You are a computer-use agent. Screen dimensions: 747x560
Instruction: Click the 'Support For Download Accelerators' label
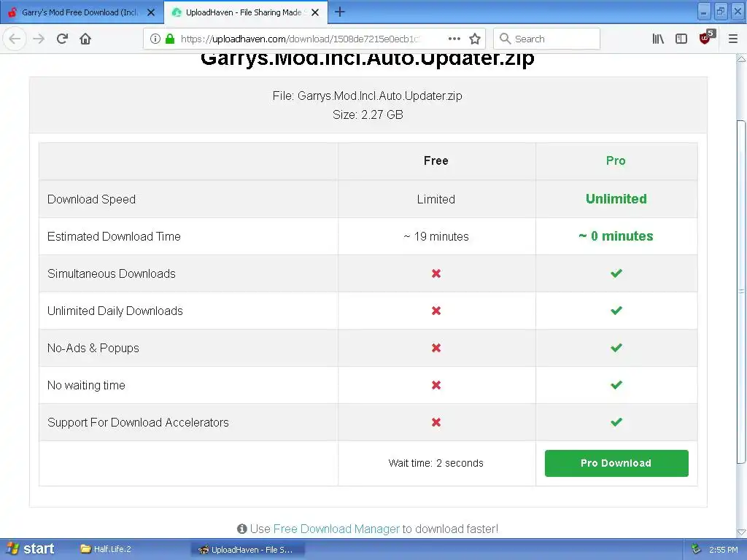138,422
